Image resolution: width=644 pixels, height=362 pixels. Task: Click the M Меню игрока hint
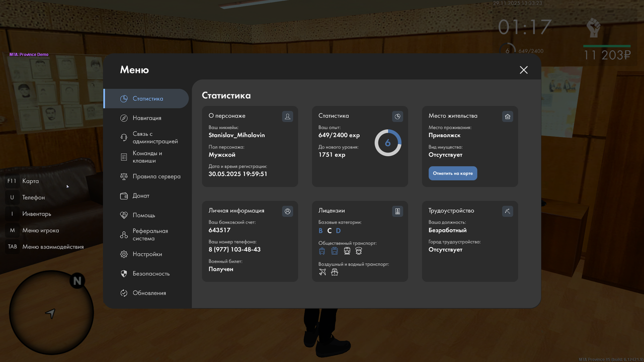coord(33,230)
